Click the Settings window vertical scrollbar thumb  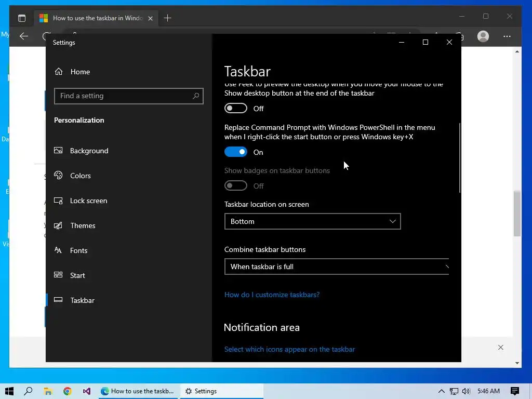(460, 158)
